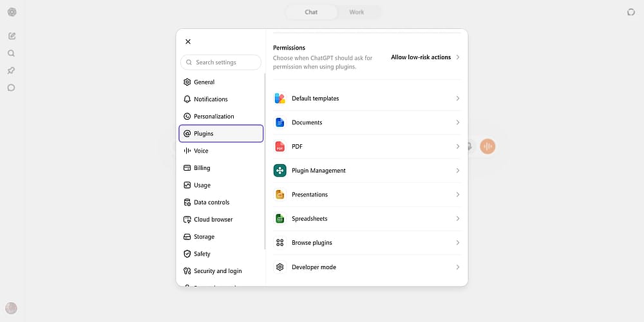
Task: Open the user avatar at bottom left
Action: pos(11,308)
